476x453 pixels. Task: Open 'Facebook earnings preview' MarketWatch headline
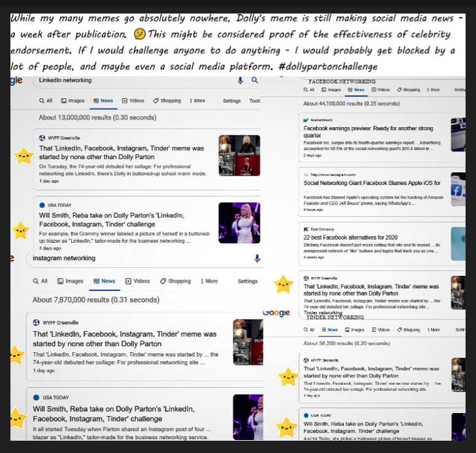(369, 132)
